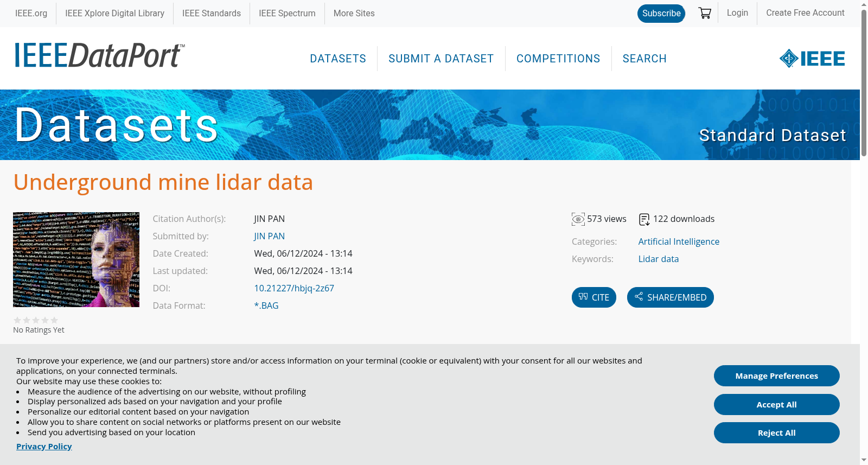This screenshot has width=868, height=465.
Task: Click the No Ratings Yet text
Action: (x=39, y=330)
